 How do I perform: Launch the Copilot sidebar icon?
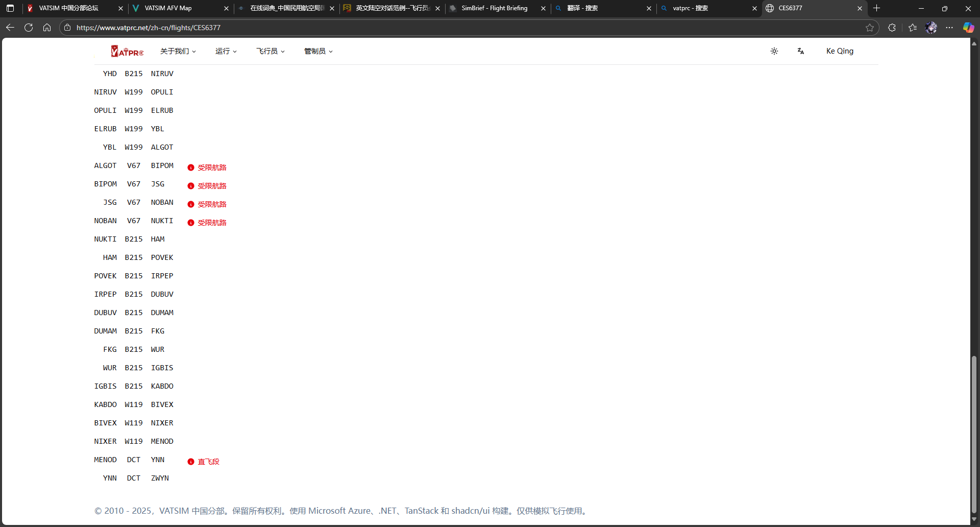(968, 28)
